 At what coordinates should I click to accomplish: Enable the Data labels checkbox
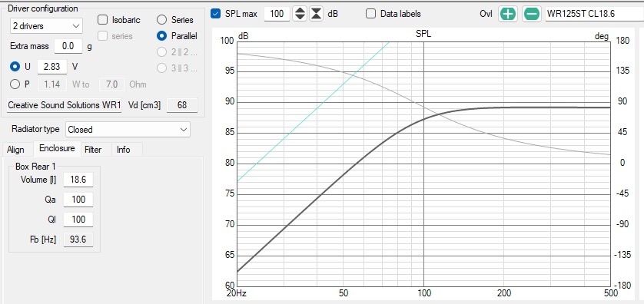tap(371, 14)
